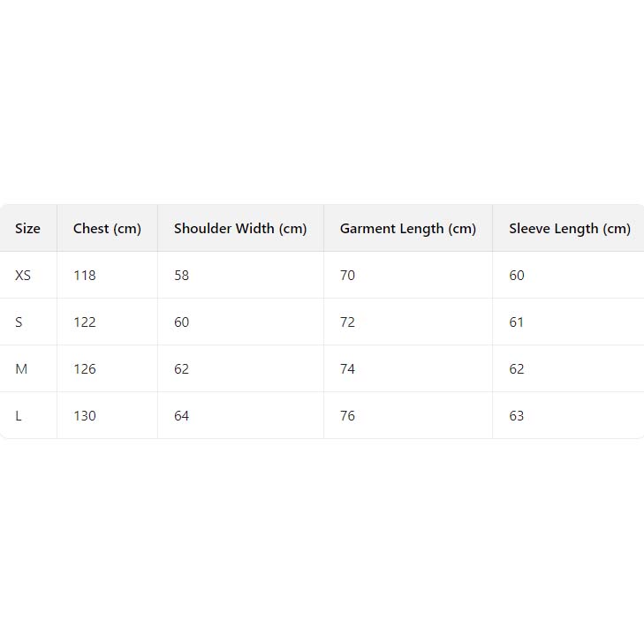Click chest value 130 in L row
This screenshot has height=644, width=644.
[x=85, y=416]
